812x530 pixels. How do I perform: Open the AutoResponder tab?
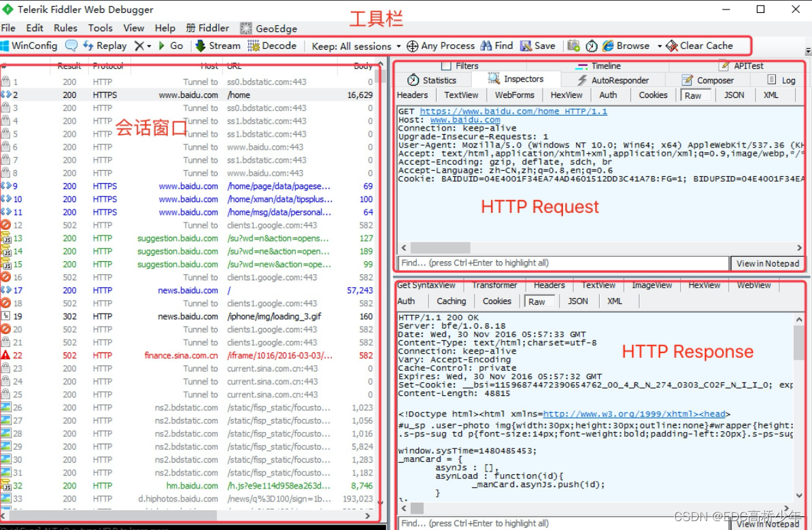point(613,80)
